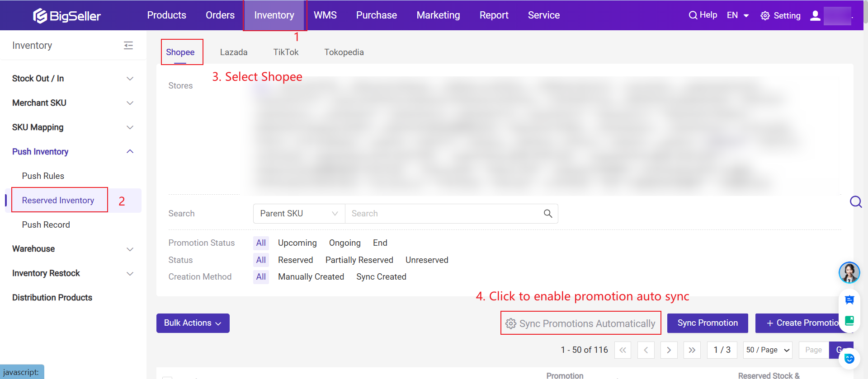Filter Status row by All
The image size is (868, 379).
coord(261,260)
